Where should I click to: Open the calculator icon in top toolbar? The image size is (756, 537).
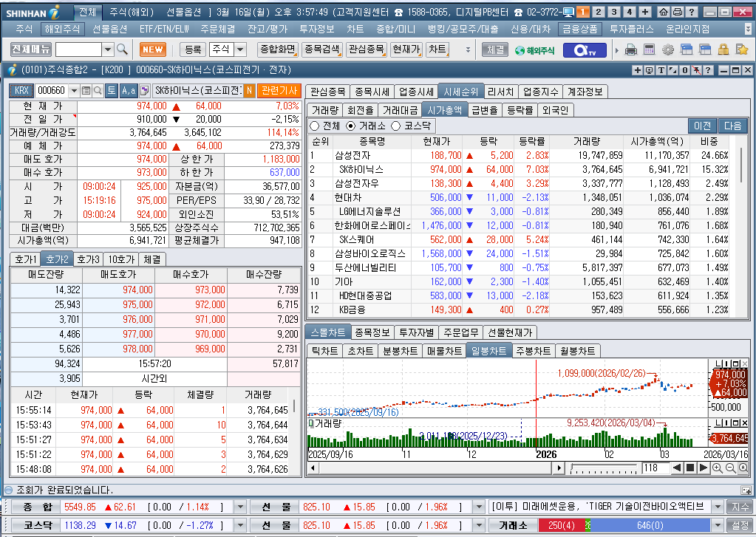tap(649, 49)
